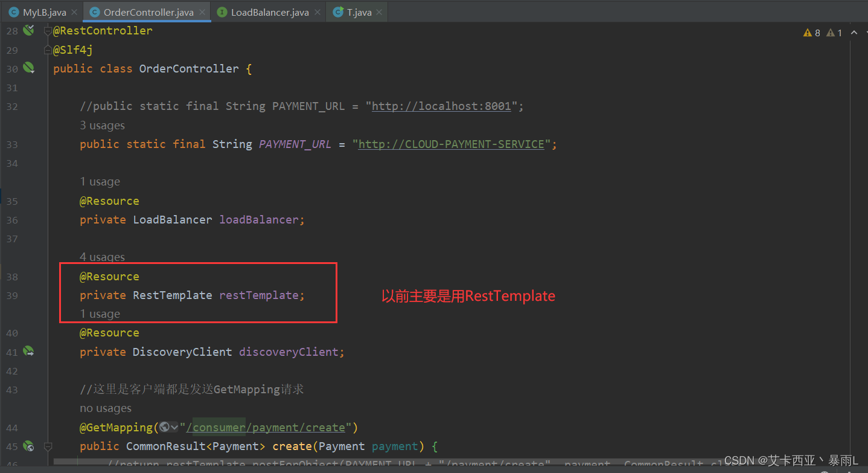Viewport: 868px width, 473px height.
Task: Click the interface icon on the LoadBalancer.java tab
Action: coord(222,12)
